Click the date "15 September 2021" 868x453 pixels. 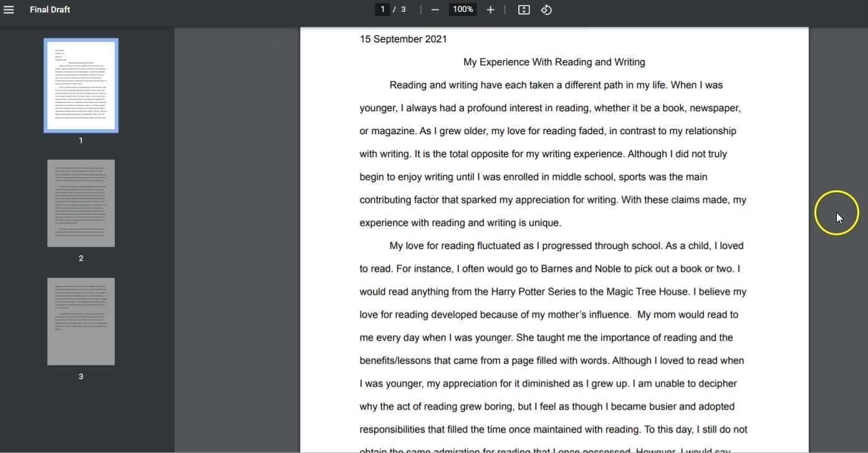(403, 39)
